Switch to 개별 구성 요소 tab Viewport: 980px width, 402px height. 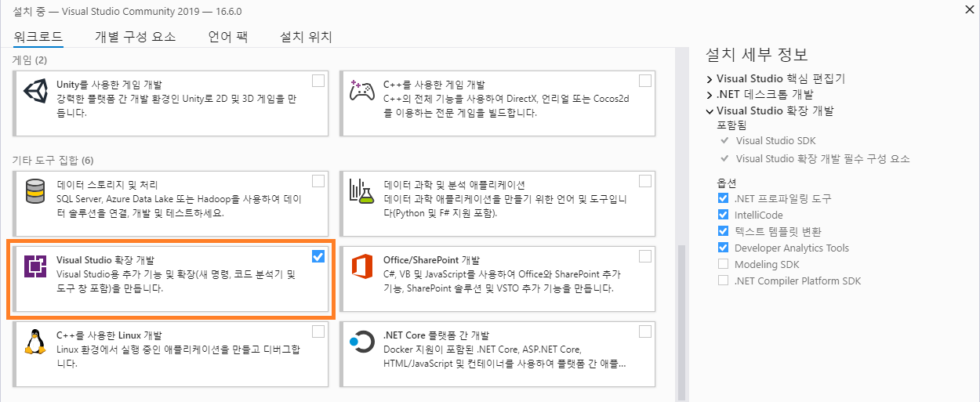(x=135, y=37)
